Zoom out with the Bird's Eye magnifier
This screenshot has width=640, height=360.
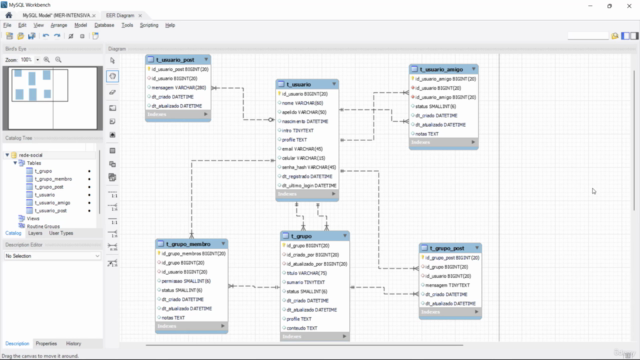pyautogui.click(x=58, y=60)
